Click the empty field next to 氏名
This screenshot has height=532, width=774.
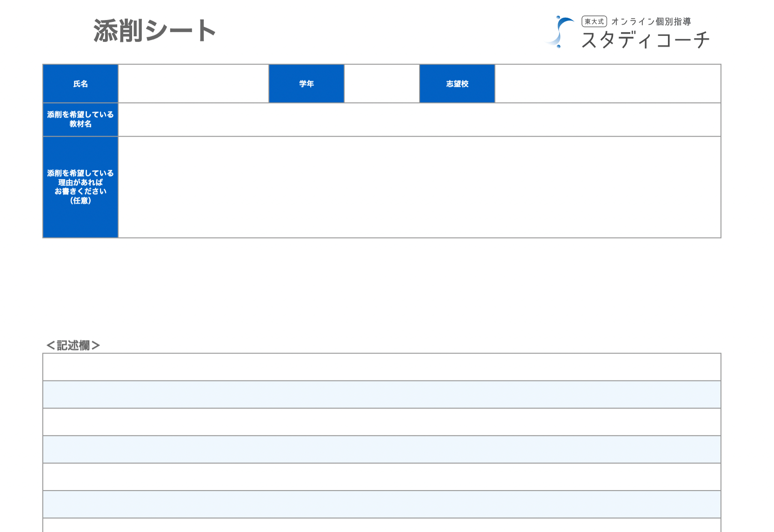pos(193,84)
